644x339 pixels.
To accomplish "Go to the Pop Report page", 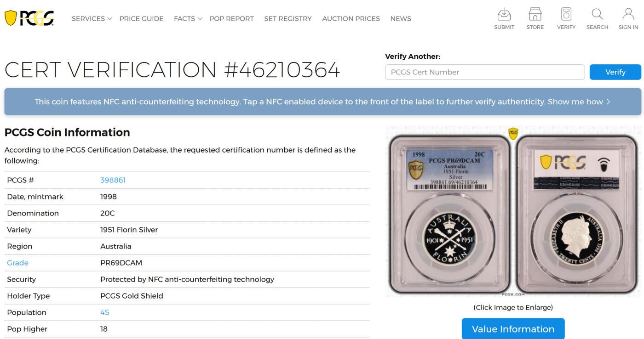I will point(231,19).
